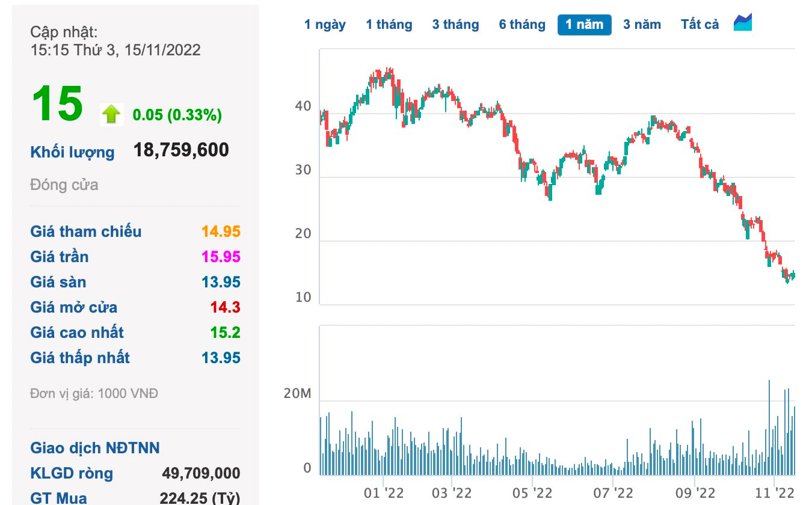The width and height of the screenshot is (812, 505).
Task: Click the 01 '22 date axis label
Action: click(x=384, y=493)
